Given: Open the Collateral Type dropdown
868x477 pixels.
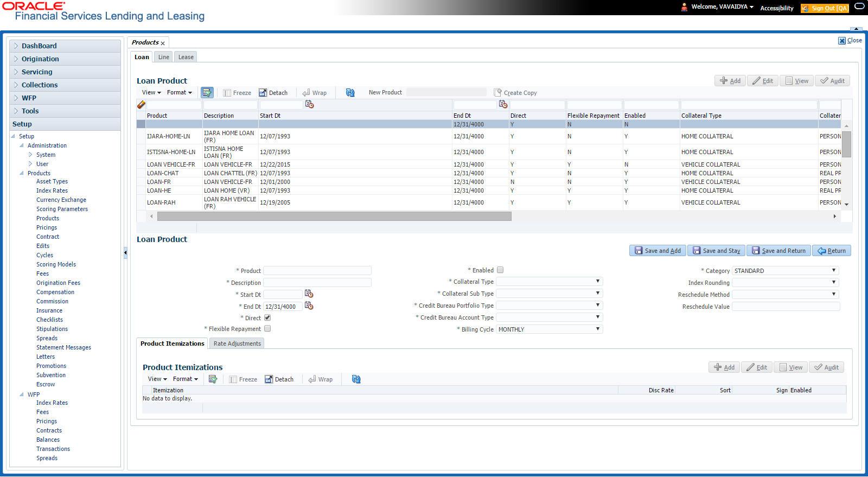Looking at the screenshot, I should coord(549,282).
